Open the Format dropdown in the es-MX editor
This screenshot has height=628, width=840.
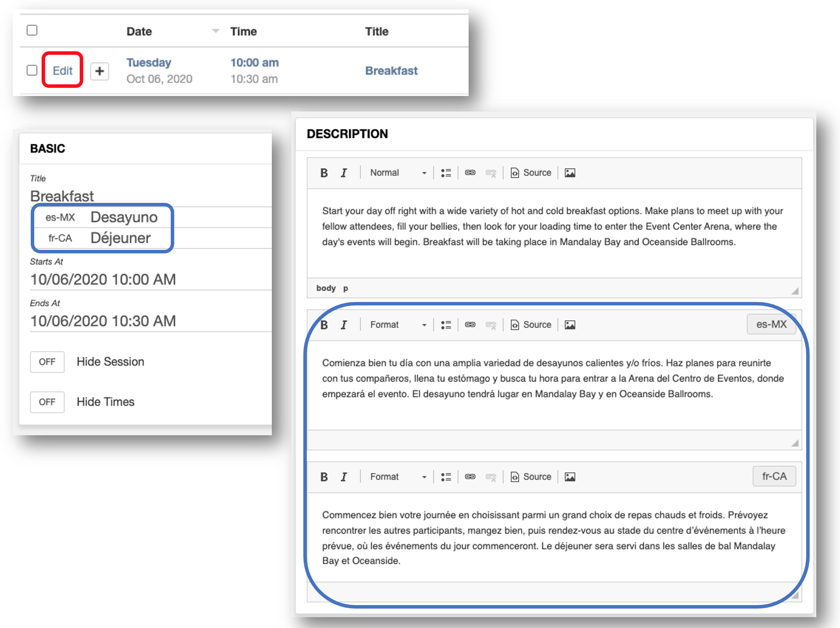click(x=397, y=324)
